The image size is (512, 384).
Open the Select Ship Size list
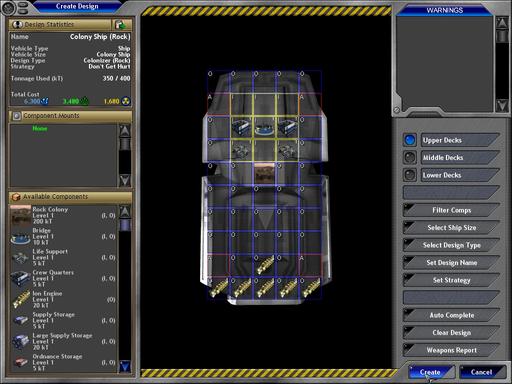point(452,228)
